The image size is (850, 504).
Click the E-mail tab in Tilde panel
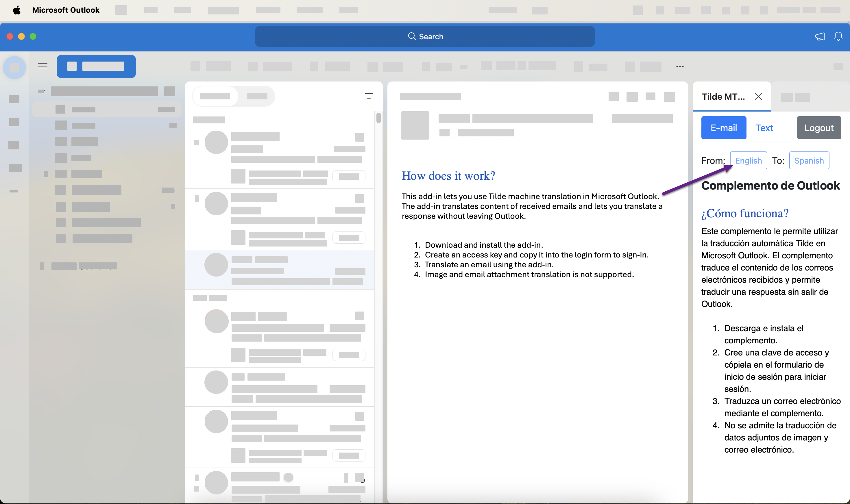click(723, 128)
